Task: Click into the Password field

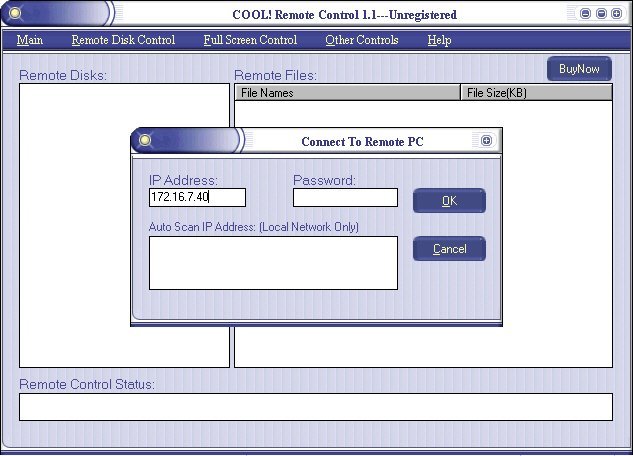Action: [345, 197]
